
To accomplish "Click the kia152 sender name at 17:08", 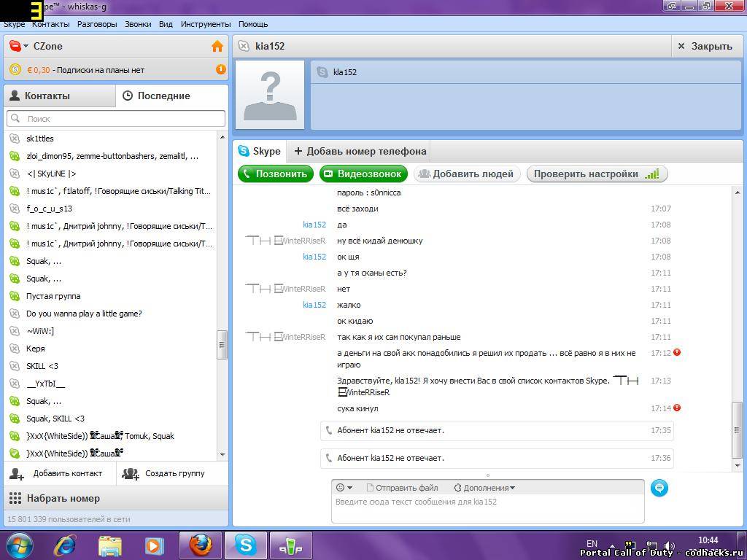I will tap(314, 225).
